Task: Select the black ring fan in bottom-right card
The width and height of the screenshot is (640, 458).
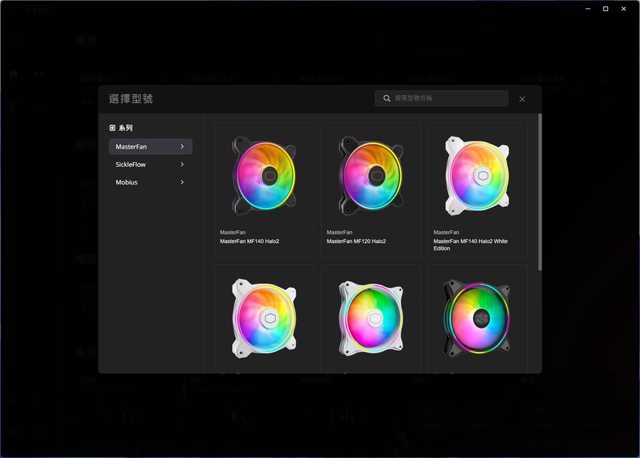Action: [x=477, y=316]
